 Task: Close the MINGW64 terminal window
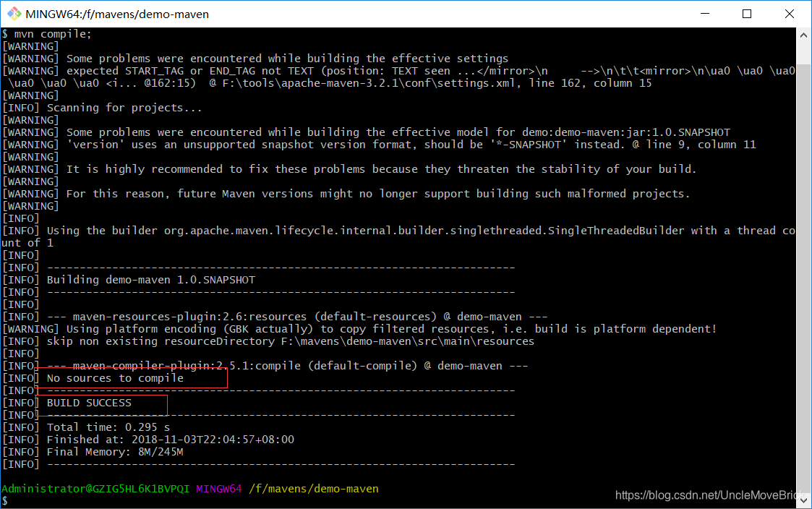(789, 14)
